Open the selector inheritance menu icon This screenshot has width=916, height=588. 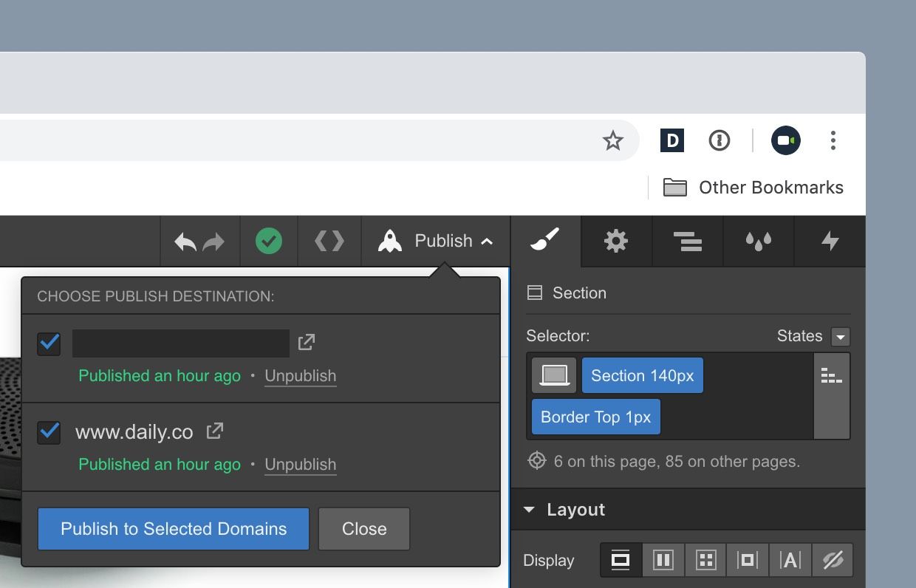tap(832, 377)
